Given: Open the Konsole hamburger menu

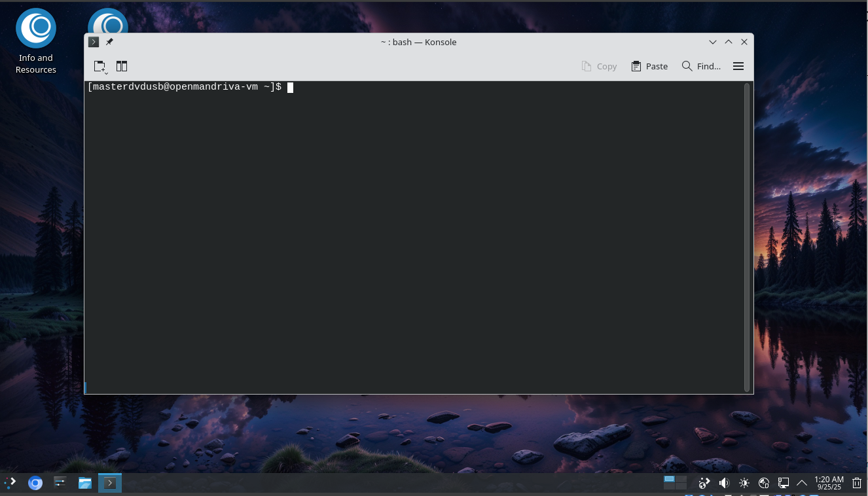Looking at the screenshot, I should pos(738,66).
